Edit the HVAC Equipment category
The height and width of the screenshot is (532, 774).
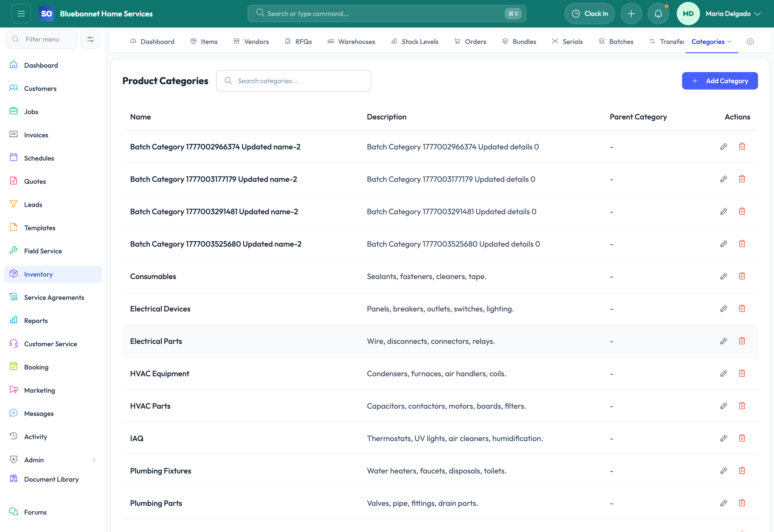(723, 373)
